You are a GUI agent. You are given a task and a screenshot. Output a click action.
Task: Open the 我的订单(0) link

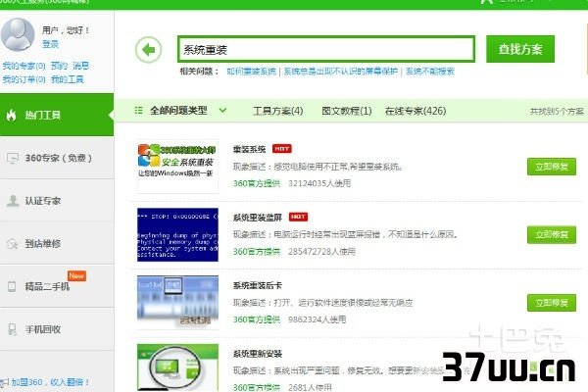tap(24, 79)
